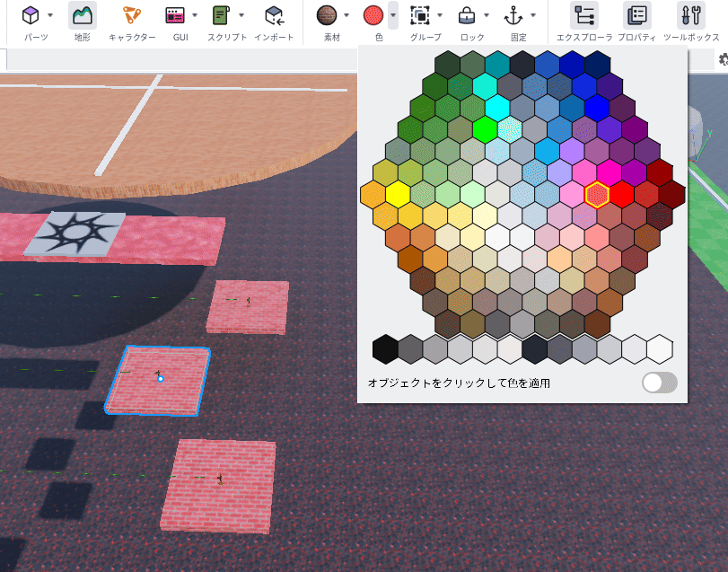Expand the グループ dropdown arrow
This screenshot has width=728, height=572.
tap(440, 15)
